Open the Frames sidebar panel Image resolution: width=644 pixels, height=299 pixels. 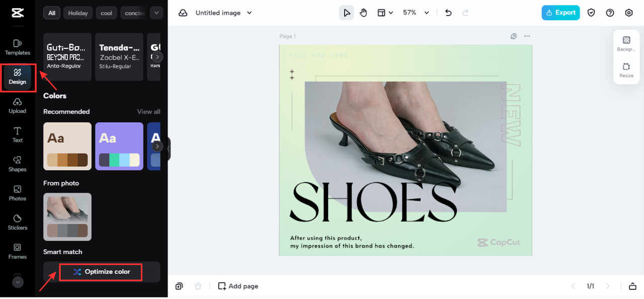(18, 252)
